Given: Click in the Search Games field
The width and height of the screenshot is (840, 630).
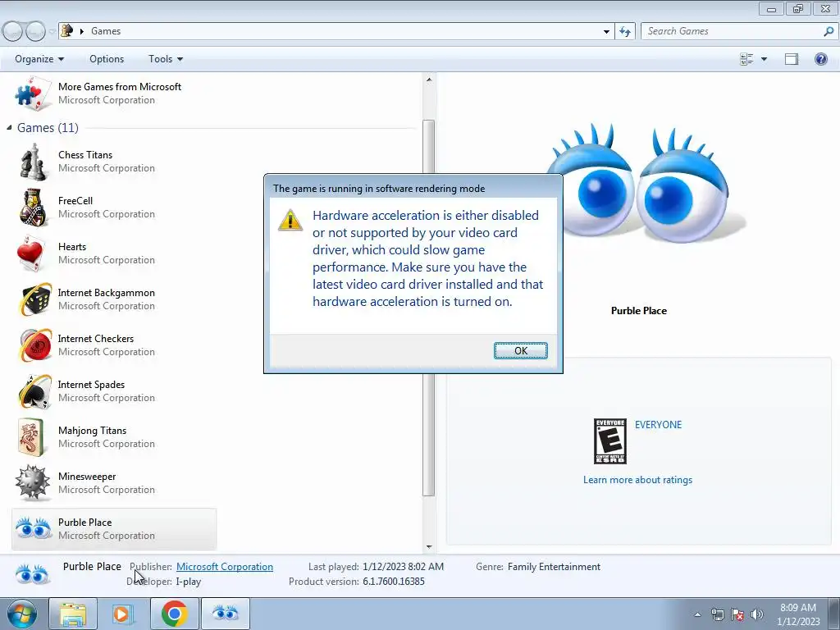Looking at the screenshot, I should pyautogui.click(x=732, y=31).
